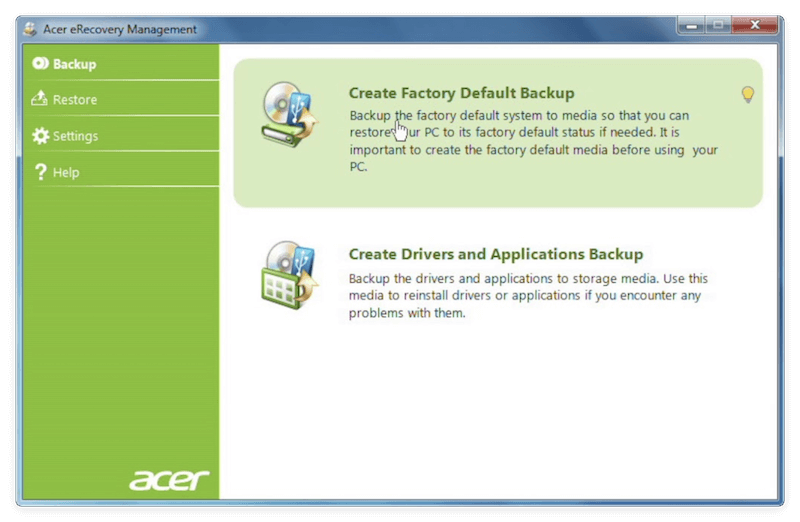Click the Factory Default Backup disc icon
This screenshot has width=800, height=522.
pos(289,114)
